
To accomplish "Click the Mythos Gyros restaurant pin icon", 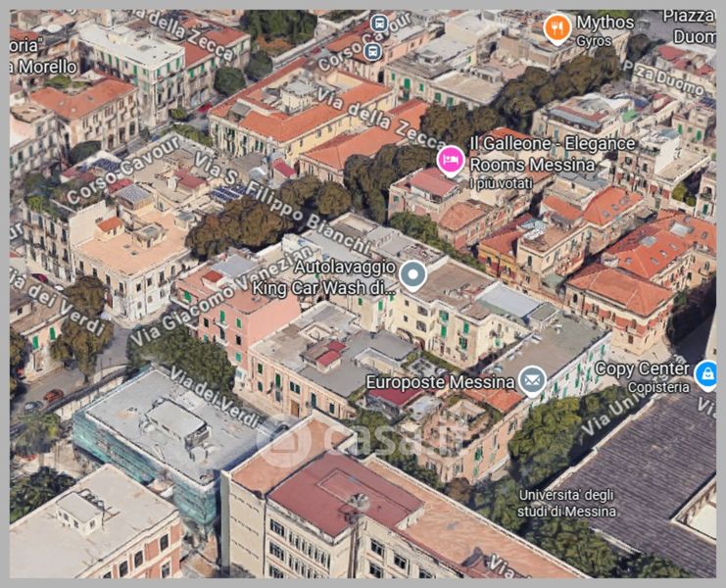I will 557,29.
